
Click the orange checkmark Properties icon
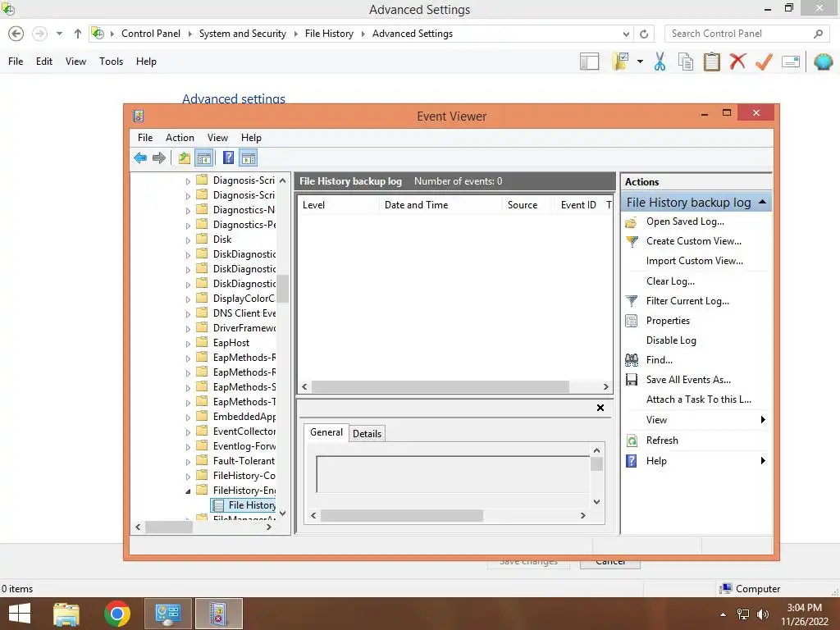pos(764,62)
